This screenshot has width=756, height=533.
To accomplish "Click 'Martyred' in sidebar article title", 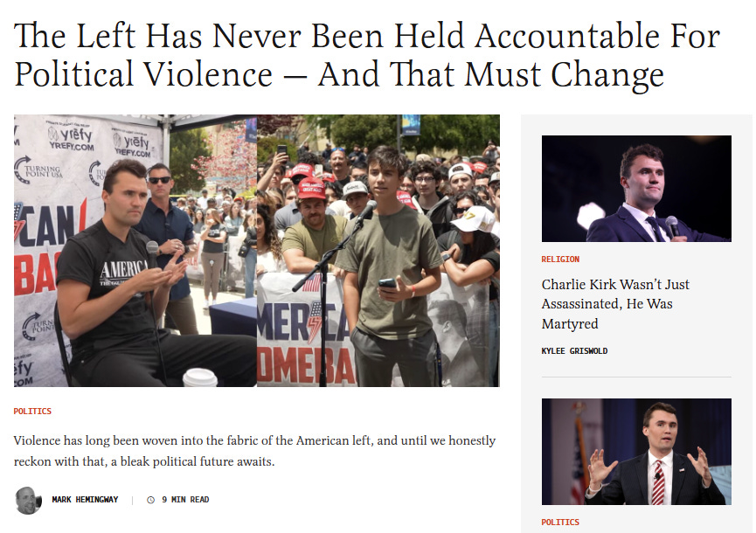I will pos(570,324).
